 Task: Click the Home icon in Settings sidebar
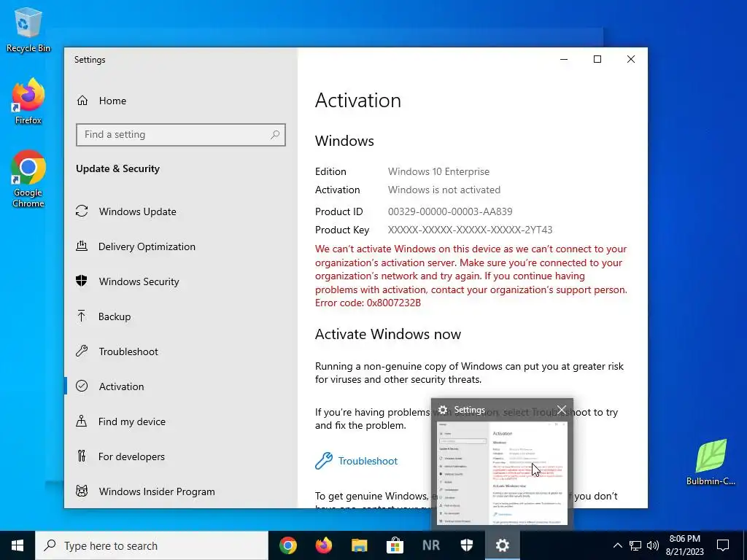pyautogui.click(x=82, y=101)
